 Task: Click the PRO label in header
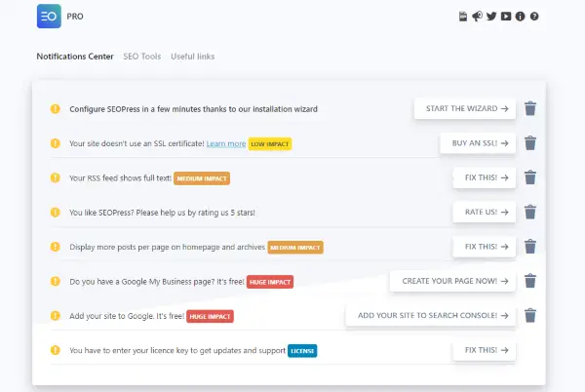tap(75, 17)
